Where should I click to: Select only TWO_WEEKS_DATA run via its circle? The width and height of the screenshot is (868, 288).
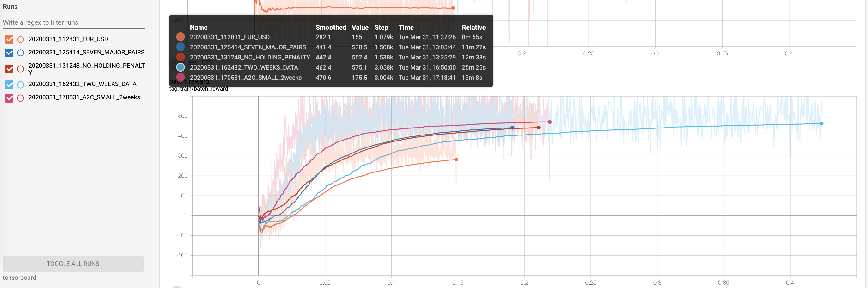[x=21, y=84]
